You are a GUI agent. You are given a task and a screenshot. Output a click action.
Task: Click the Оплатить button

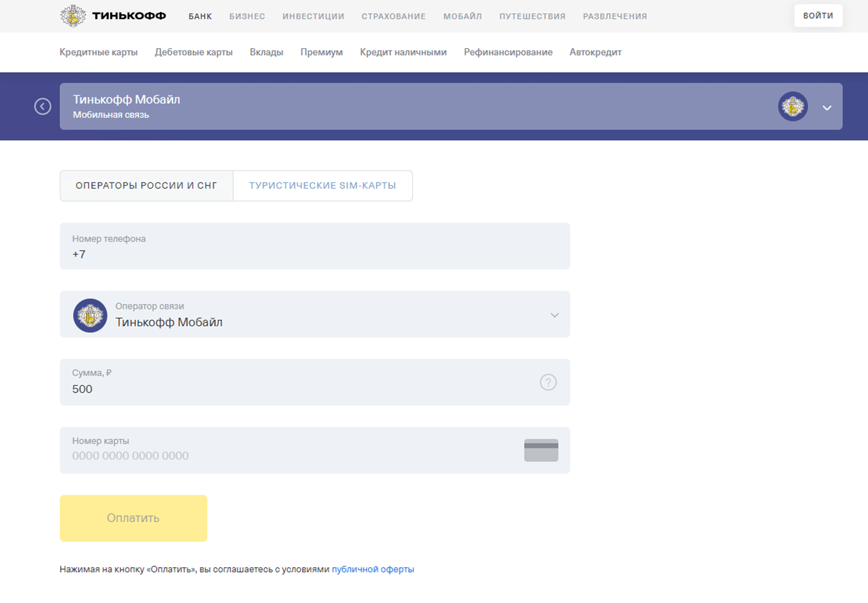click(x=133, y=518)
